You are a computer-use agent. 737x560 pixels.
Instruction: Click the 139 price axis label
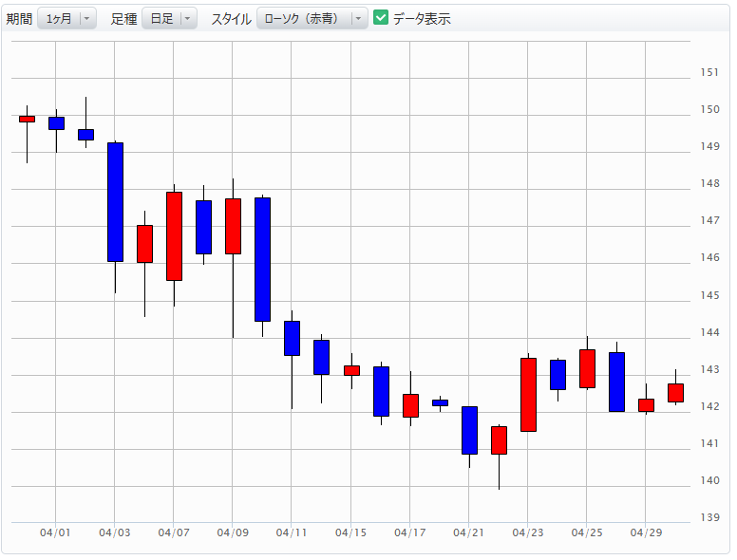pyautogui.click(x=709, y=517)
